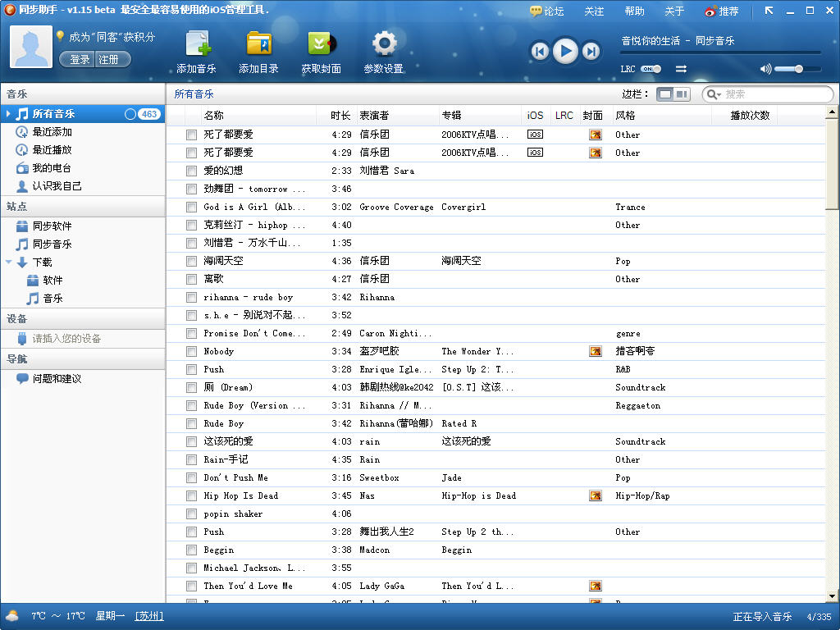Open Questions and Suggestions (问题和建议)

[57, 379]
